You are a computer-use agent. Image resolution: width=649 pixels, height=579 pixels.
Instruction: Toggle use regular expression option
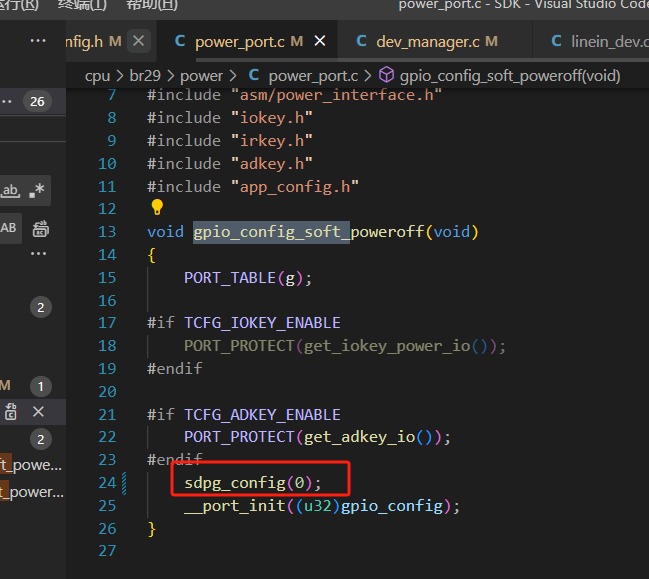(x=37, y=190)
